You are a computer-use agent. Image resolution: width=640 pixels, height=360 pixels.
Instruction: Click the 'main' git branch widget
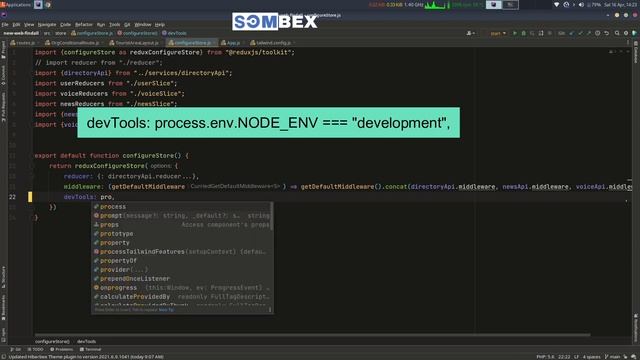pyautogui.click(x=612, y=357)
